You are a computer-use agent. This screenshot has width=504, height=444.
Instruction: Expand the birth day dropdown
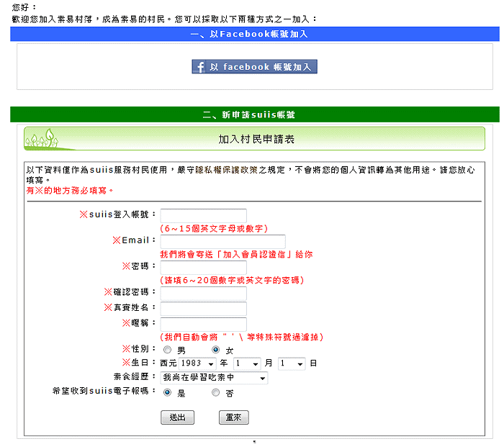(x=292, y=363)
